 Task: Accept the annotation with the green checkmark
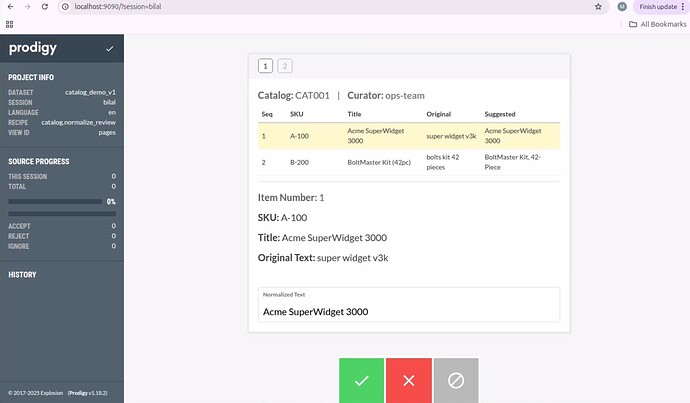coord(361,380)
